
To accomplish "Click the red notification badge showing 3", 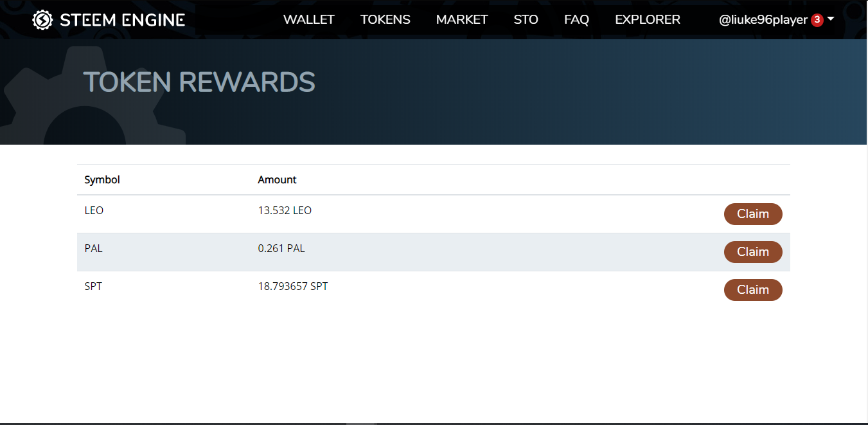I will pos(817,20).
